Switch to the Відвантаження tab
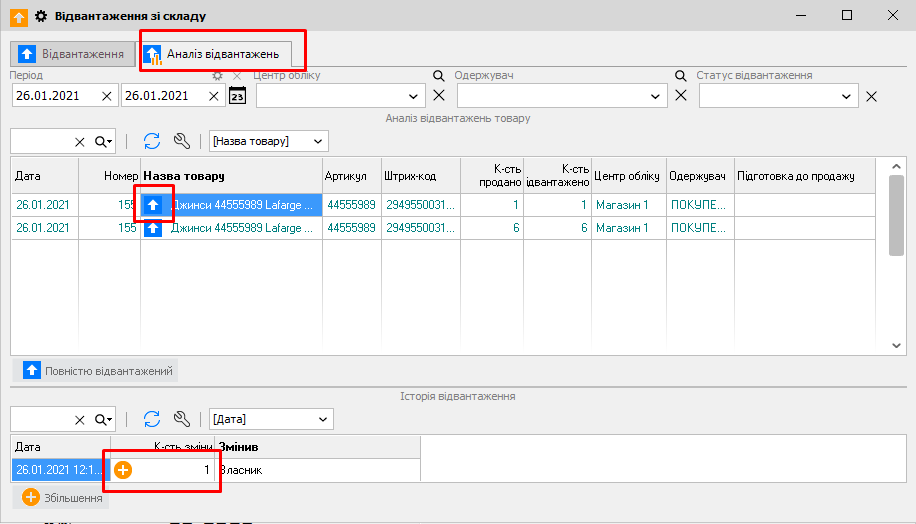916x524 pixels. pos(72,53)
